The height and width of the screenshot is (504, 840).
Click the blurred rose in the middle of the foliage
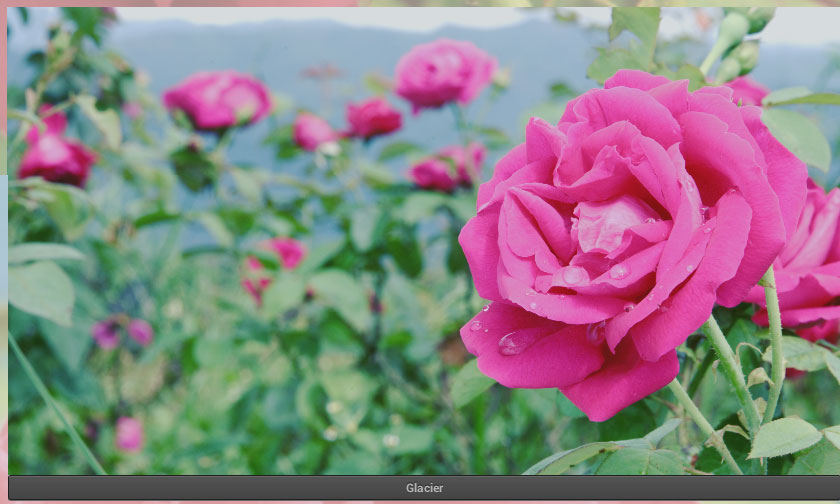pos(273,260)
